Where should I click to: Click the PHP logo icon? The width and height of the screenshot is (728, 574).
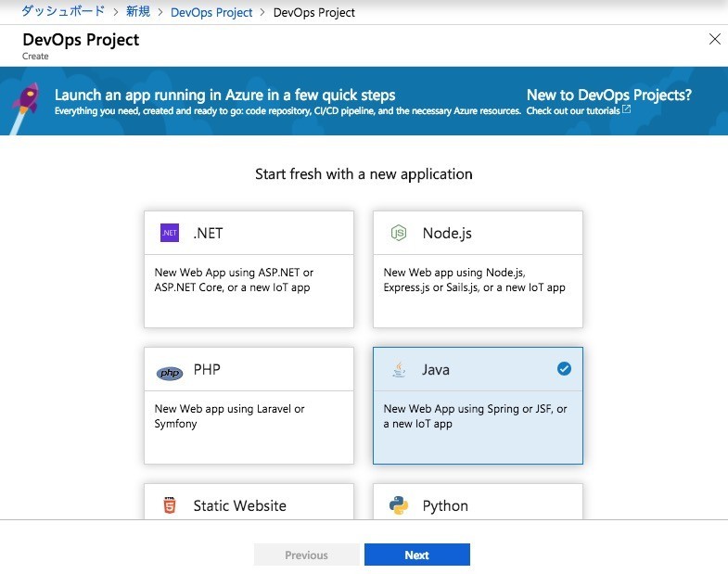point(170,373)
